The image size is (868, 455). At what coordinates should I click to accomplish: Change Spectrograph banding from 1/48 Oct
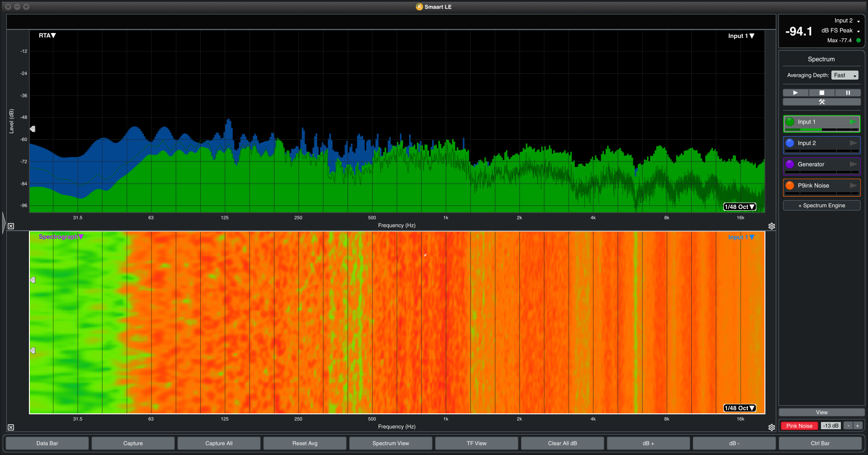click(740, 408)
